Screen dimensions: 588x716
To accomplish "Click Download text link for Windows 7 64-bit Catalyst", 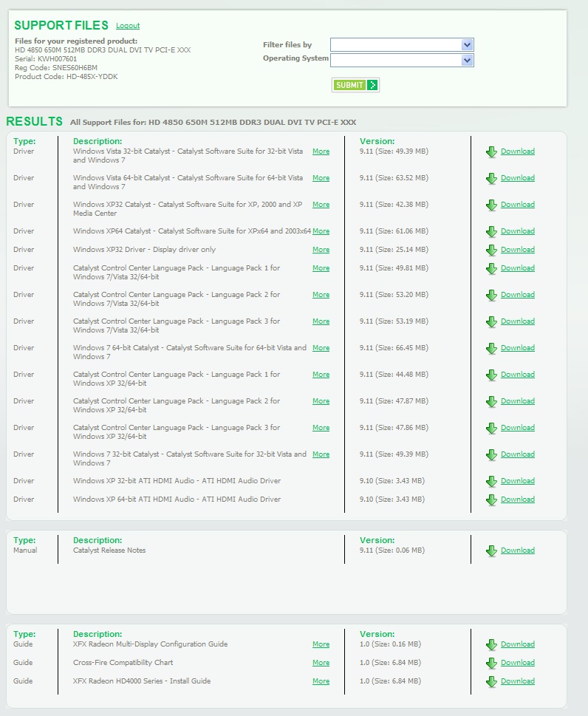I will tap(518, 347).
